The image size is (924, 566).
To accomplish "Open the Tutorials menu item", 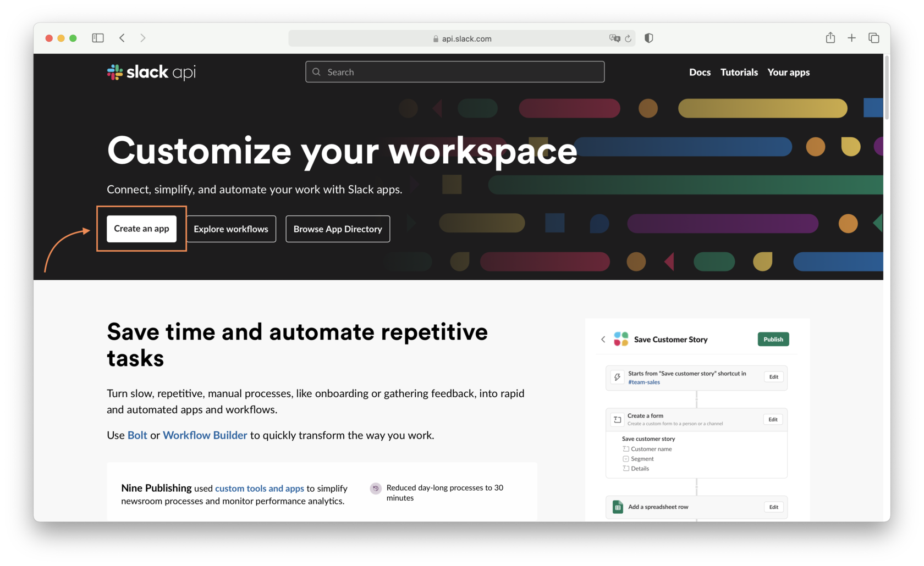I will 739,72.
